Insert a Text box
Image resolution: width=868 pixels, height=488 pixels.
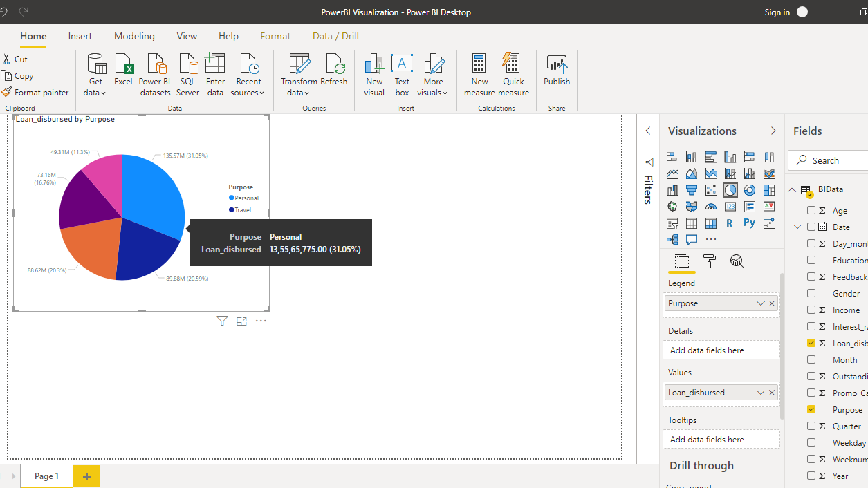(x=402, y=75)
